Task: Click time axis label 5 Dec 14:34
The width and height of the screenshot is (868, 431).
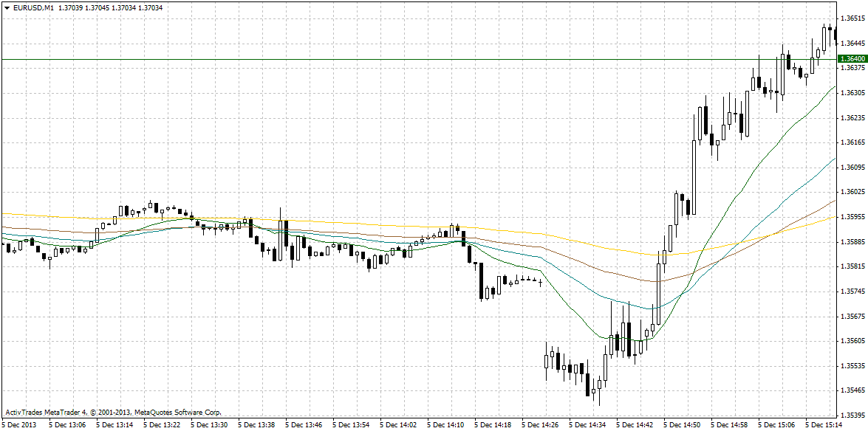Action: (x=588, y=425)
